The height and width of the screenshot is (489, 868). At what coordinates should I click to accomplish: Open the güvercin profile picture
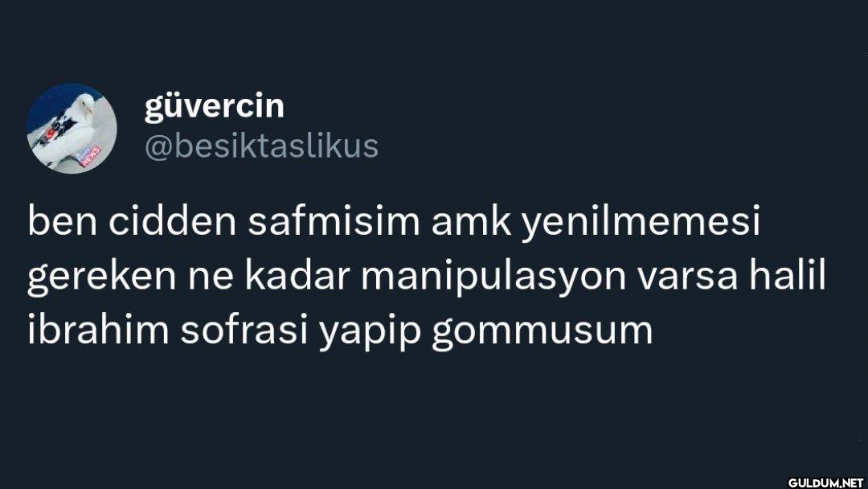72,129
